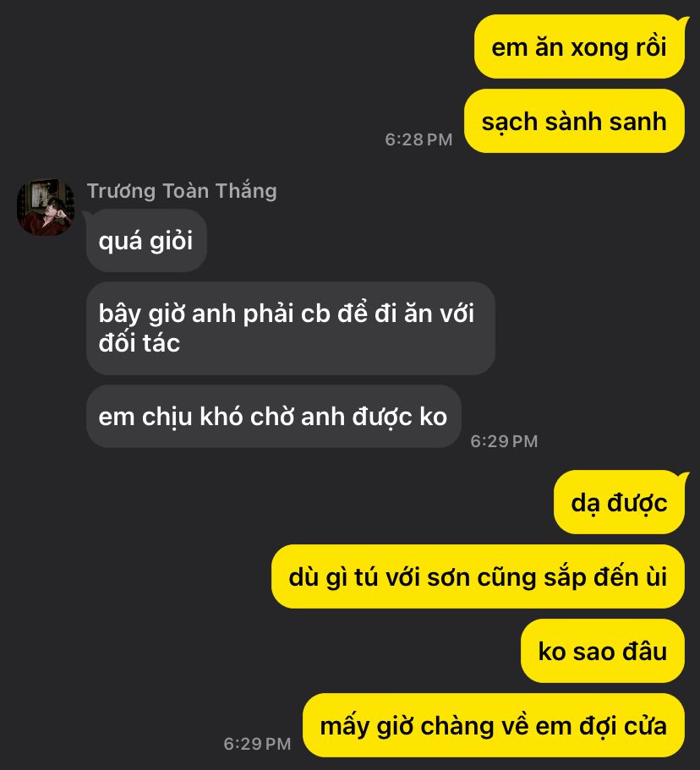Screen dimensions: 700x770
Task: Select the 'mấy giờ chàng về em đợi cửa' message
Action: [494, 725]
